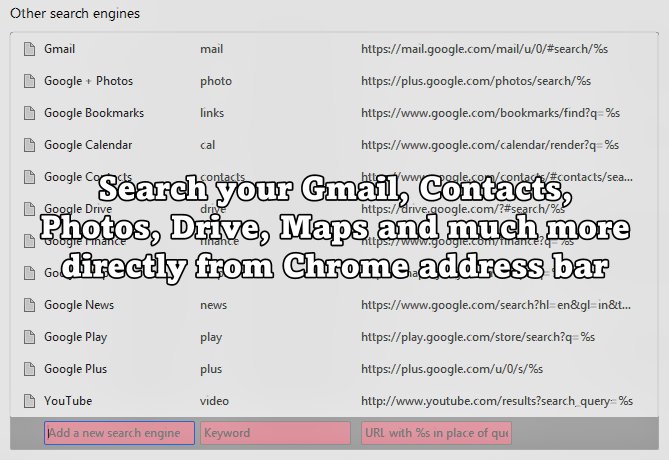This screenshot has height=460, width=669.
Task: Click the 'cal' keyword cell
Action: [208, 145]
